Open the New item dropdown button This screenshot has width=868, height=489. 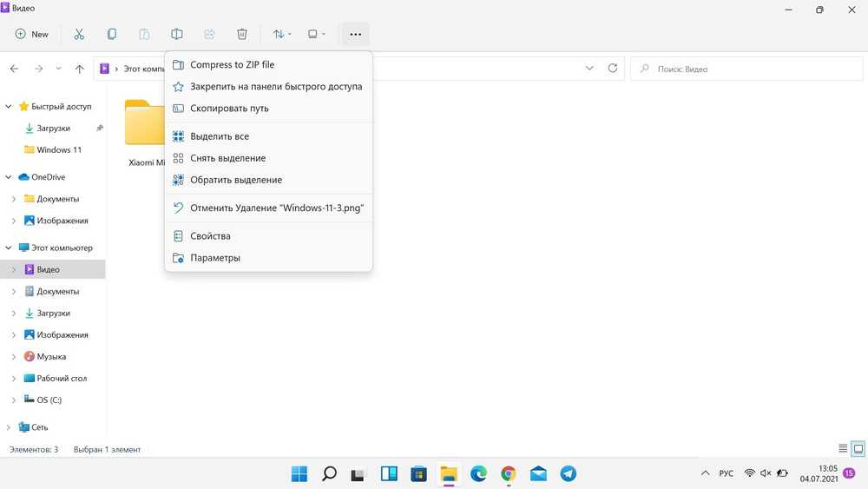click(32, 34)
